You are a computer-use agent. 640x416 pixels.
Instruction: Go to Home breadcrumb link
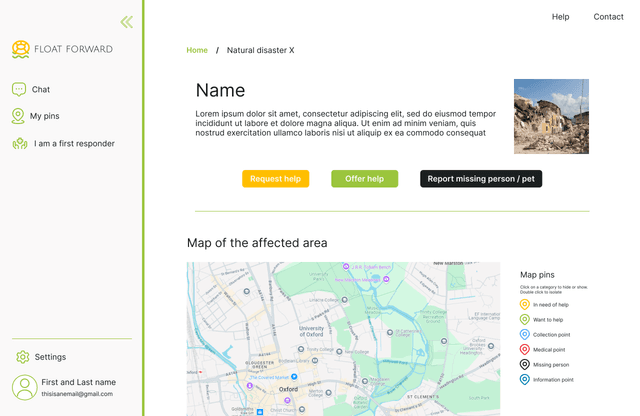point(197,50)
